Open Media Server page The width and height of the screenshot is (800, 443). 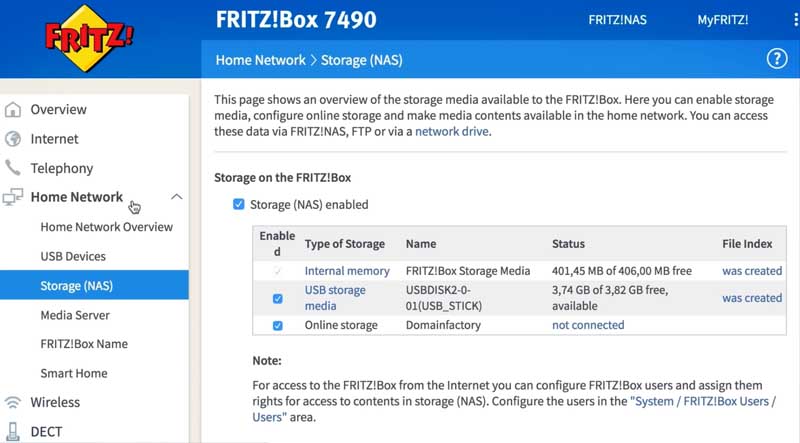[x=75, y=315]
